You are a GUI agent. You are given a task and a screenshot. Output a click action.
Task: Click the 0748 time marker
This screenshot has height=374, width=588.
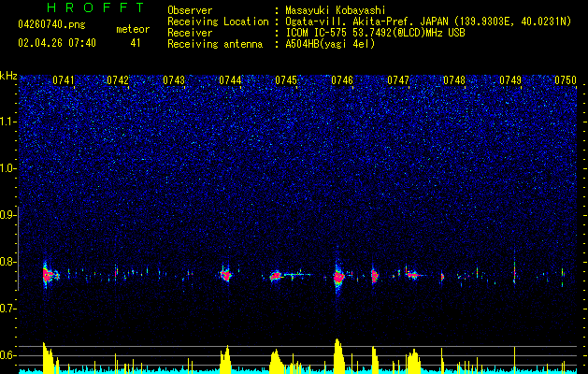tap(454, 80)
